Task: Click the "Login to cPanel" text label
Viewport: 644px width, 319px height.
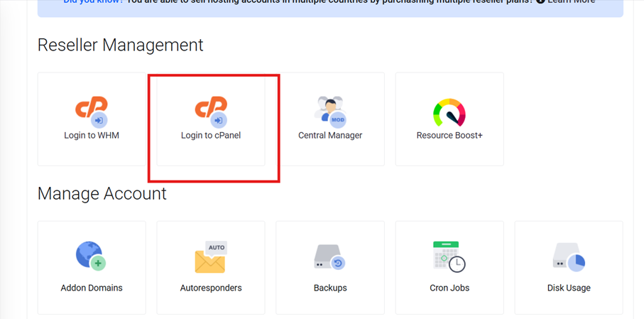Action: click(x=211, y=135)
